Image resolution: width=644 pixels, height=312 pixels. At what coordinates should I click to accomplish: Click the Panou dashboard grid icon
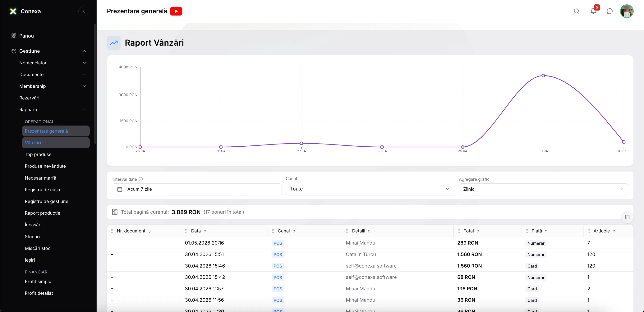coord(14,36)
